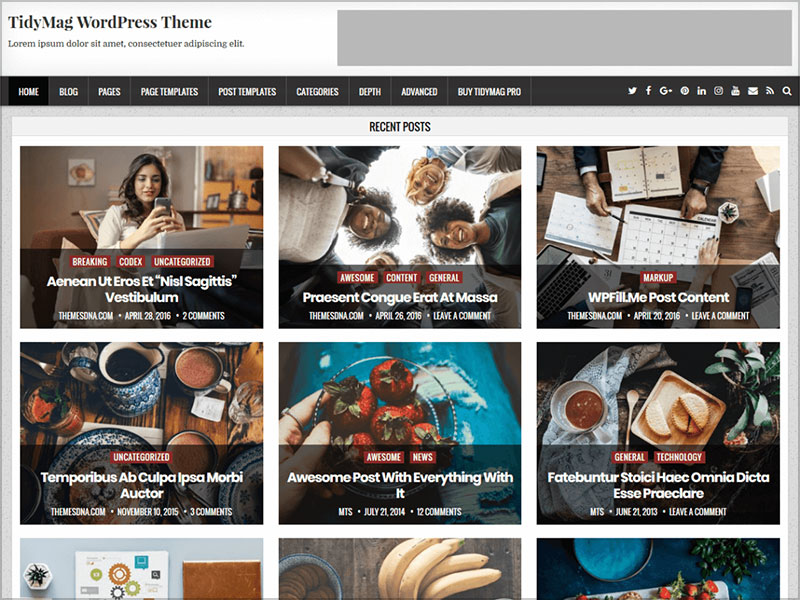Open the Page Templates menu
The height and width of the screenshot is (600, 800).
[x=169, y=91]
